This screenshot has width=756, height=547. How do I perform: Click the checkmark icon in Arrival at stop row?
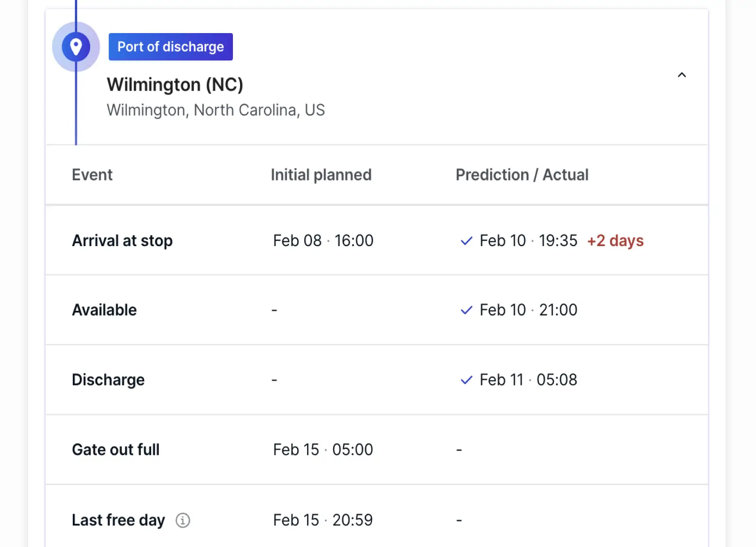click(x=466, y=241)
